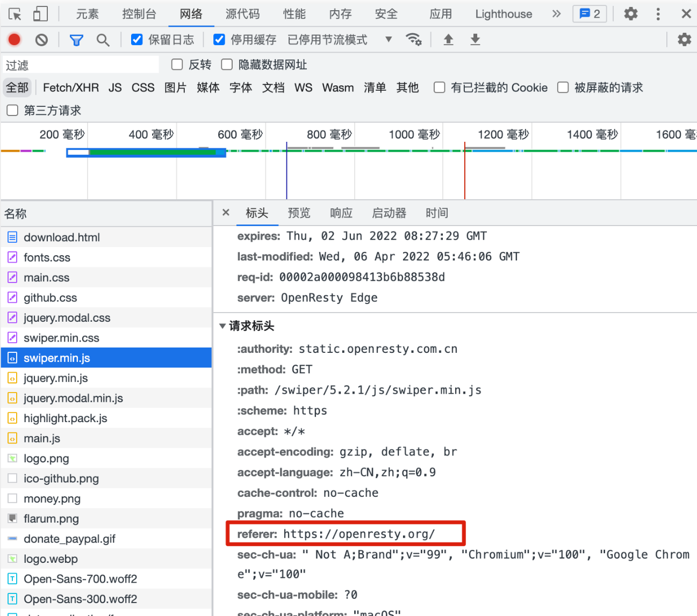This screenshot has width=697, height=616.
Task: Focus the 过滤 filter input field
Action: click(x=81, y=65)
